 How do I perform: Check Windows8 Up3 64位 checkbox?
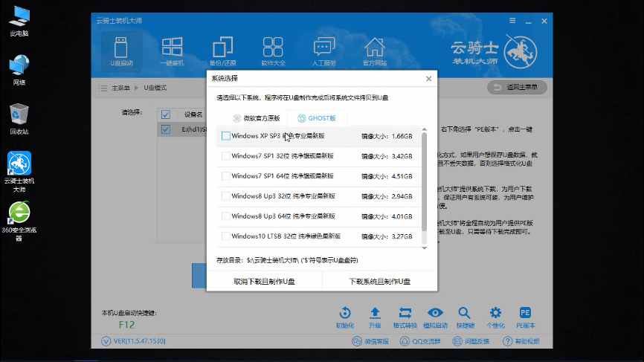[x=225, y=216]
